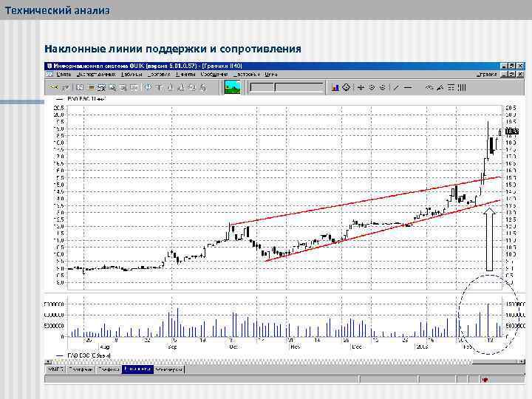Click the right arrow of horizontal scrollbar

pyautogui.click(x=522, y=361)
